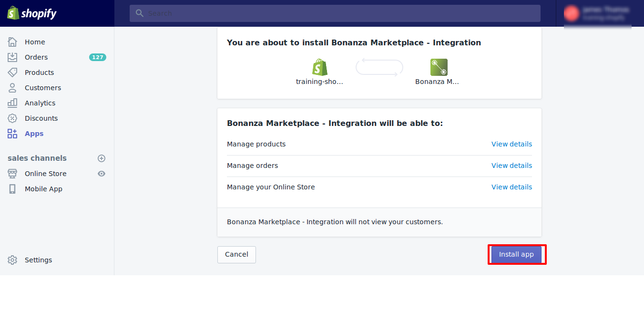Click the Shopify logo
Screen dimensions: 644x312
click(32, 13)
